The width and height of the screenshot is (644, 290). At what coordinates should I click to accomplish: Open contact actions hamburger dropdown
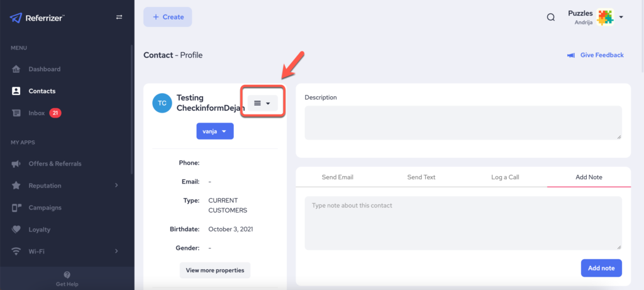262,103
